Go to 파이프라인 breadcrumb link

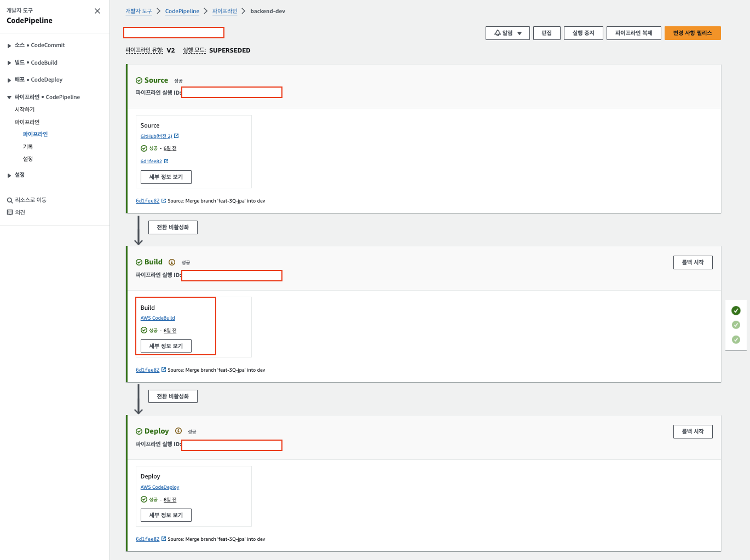tap(225, 11)
